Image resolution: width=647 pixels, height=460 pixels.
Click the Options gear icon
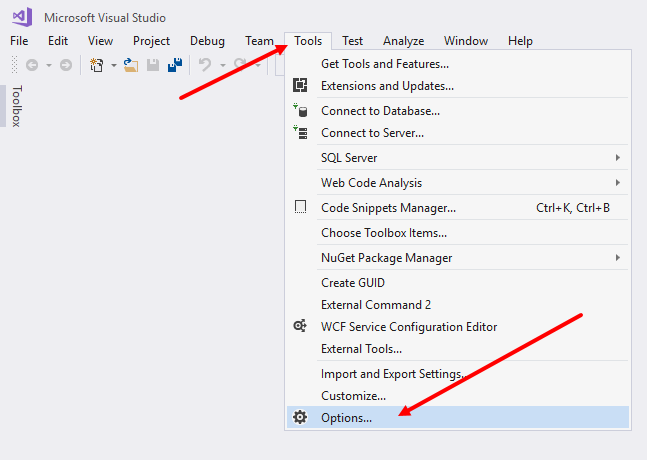tap(300, 417)
